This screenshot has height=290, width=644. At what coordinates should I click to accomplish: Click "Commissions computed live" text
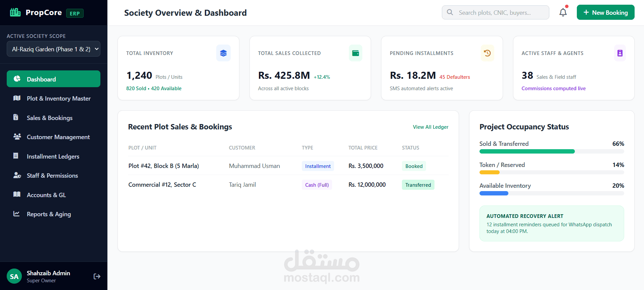point(553,89)
